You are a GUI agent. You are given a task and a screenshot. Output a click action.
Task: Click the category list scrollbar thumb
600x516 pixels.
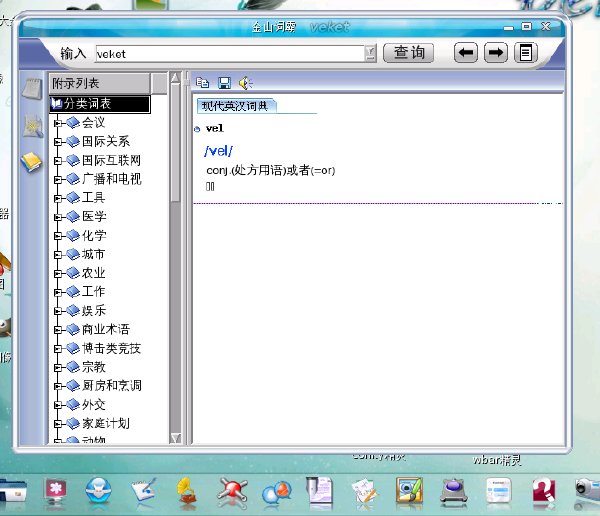175,142
